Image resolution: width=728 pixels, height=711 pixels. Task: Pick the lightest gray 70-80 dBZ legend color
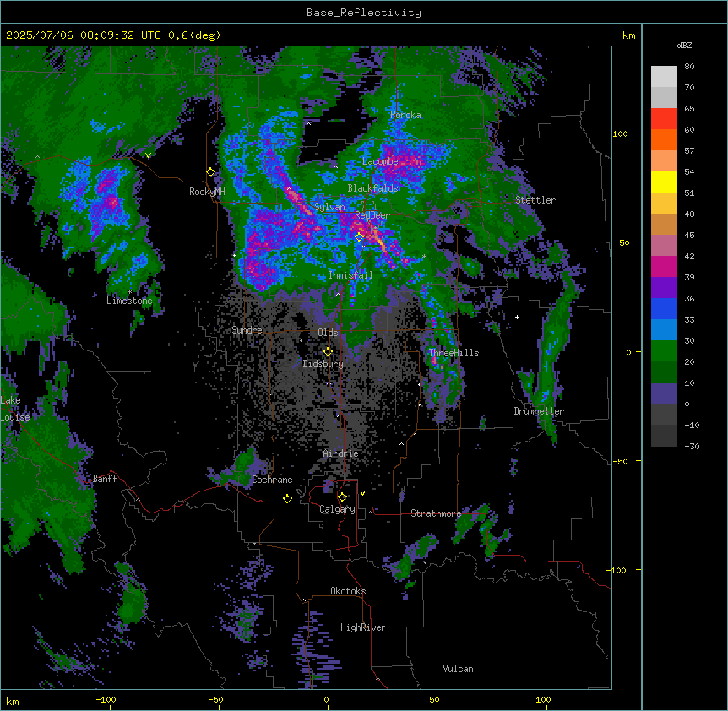(x=664, y=76)
